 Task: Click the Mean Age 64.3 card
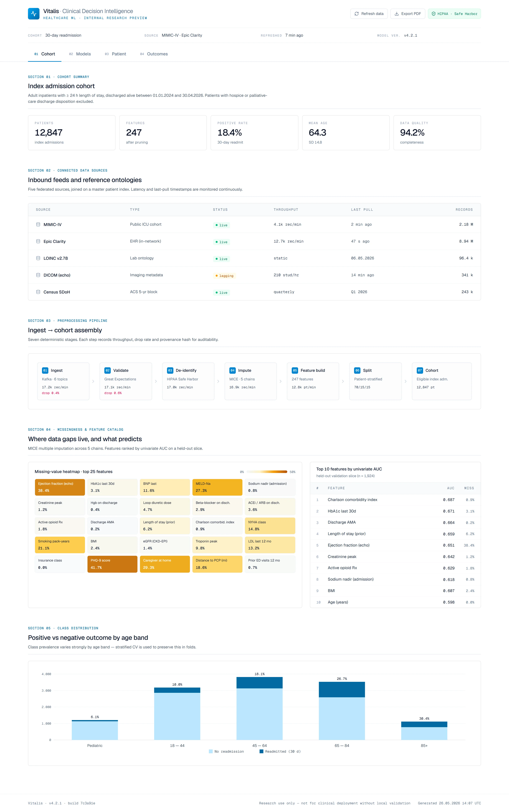click(346, 133)
